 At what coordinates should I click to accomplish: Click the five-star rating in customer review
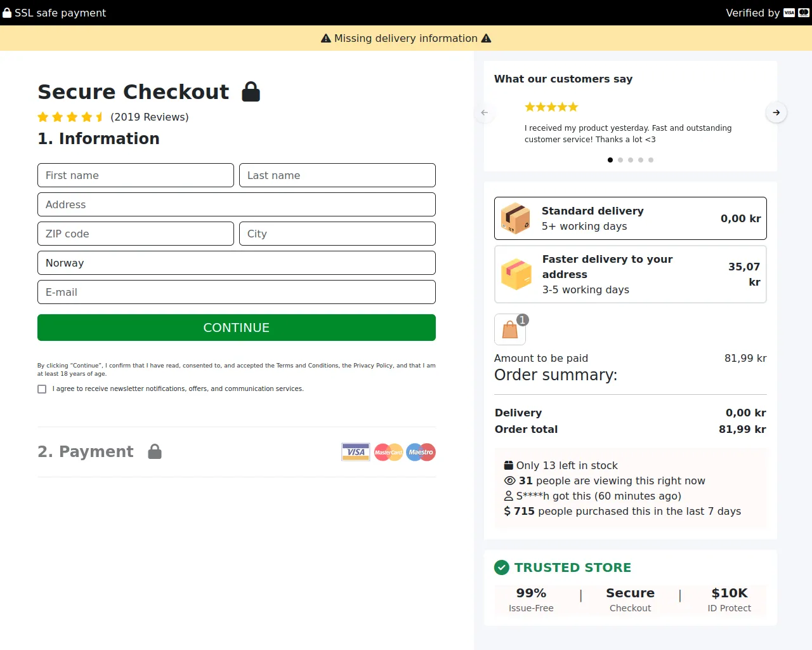[551, 107]
